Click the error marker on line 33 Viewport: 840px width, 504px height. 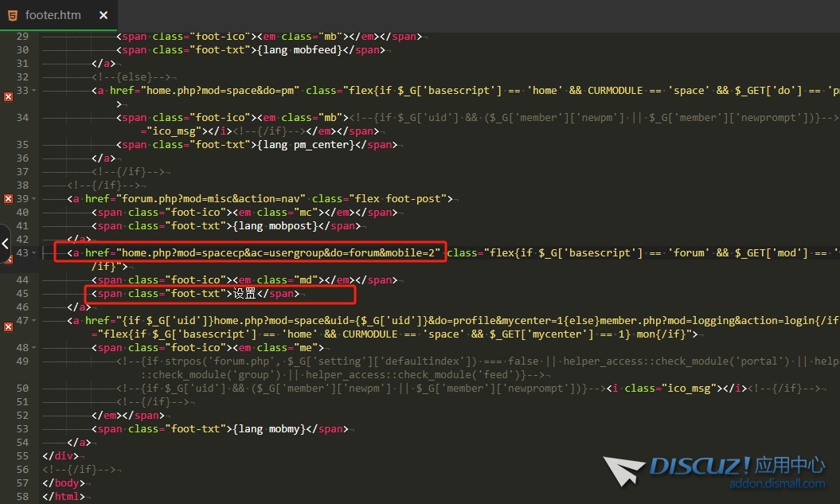coord(8,96)
